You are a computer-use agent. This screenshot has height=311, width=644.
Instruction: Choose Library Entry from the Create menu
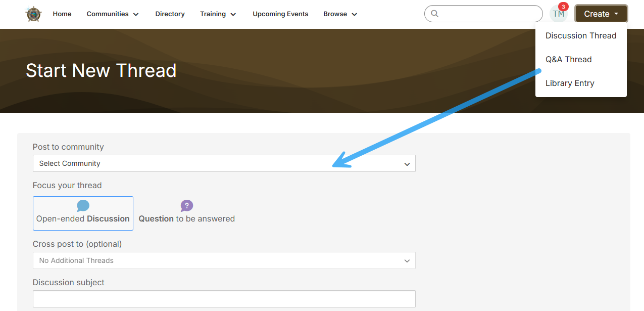(570, 83)
